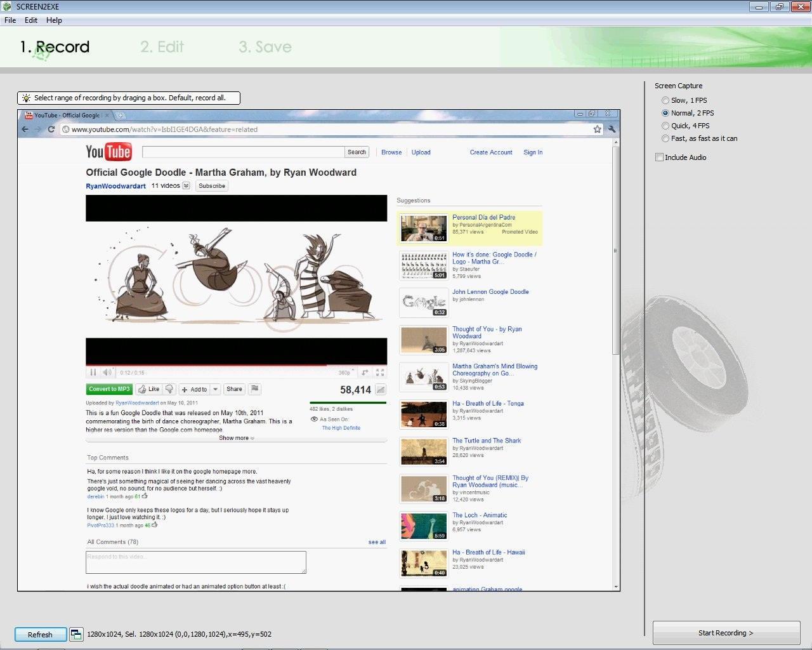Open the Add to dropdown arrow
This screenshot has height=650, width=812.
click(x=216, y=389)
